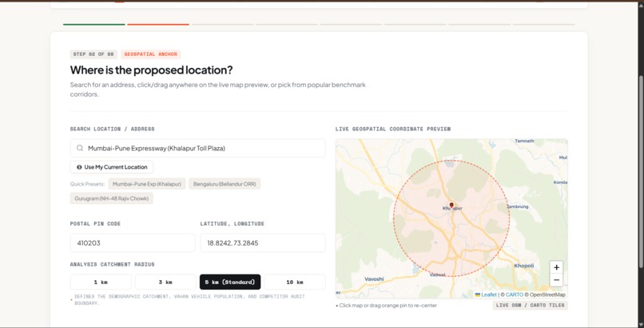Image resolution: width=644 pixels, height=328 pixels.
Task: Select Gurugram (NH-48 Rajiv Chowk) preset
Action: click(111, 198)
